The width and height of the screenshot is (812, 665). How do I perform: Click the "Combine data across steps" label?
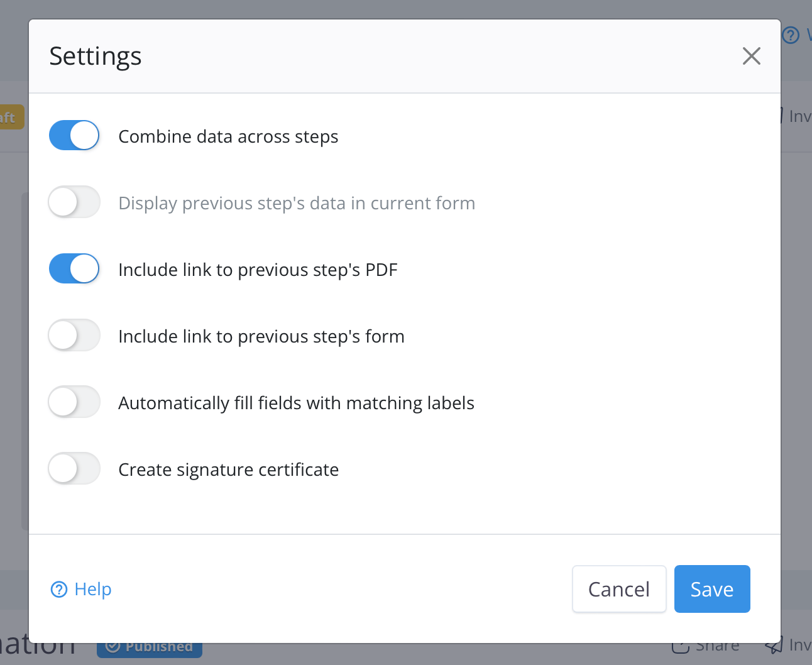(228, 136)
